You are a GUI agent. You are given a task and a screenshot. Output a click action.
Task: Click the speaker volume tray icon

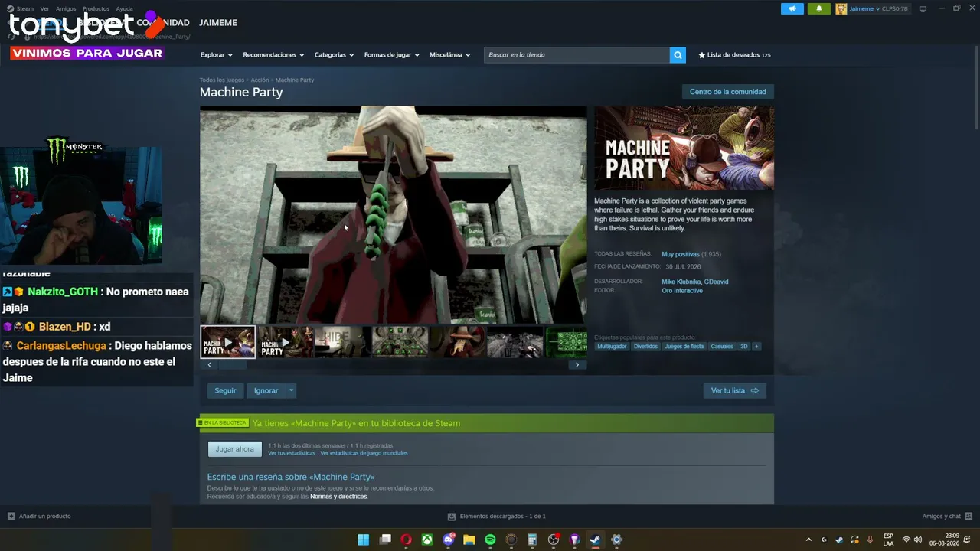[x=918, y=540]
